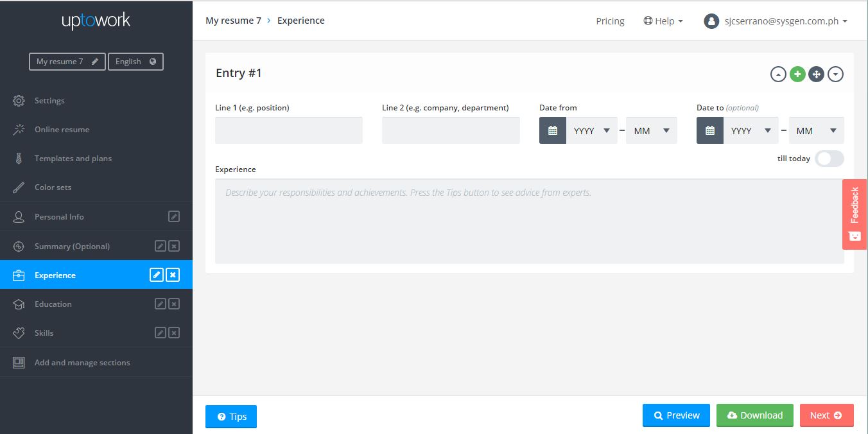Click the Pricing link

(x=610, y=21)
